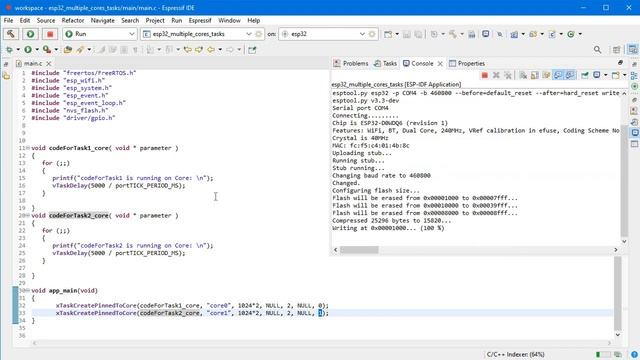Switch to the Tasks tab
640x360 pixels.
(x=386, y=63)
